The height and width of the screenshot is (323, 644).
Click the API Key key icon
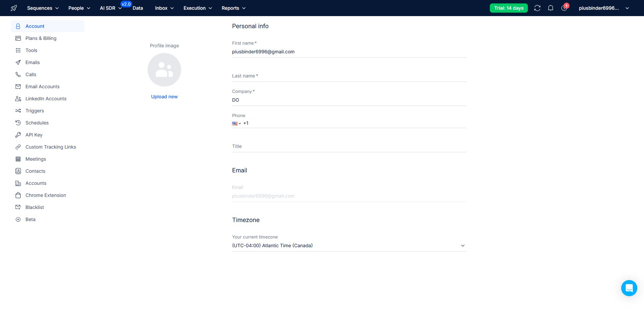18,135
